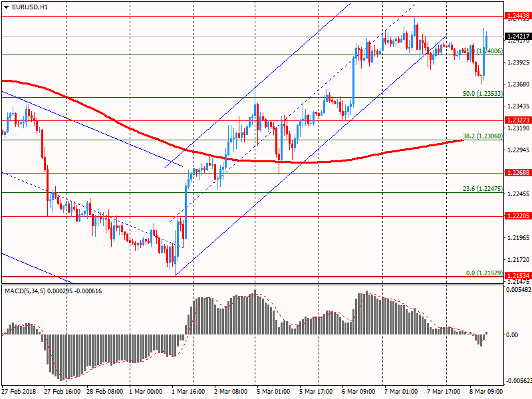532x399 pixels.
Task: Click the 5 Mar 01:00 time label
Action: 273,391
